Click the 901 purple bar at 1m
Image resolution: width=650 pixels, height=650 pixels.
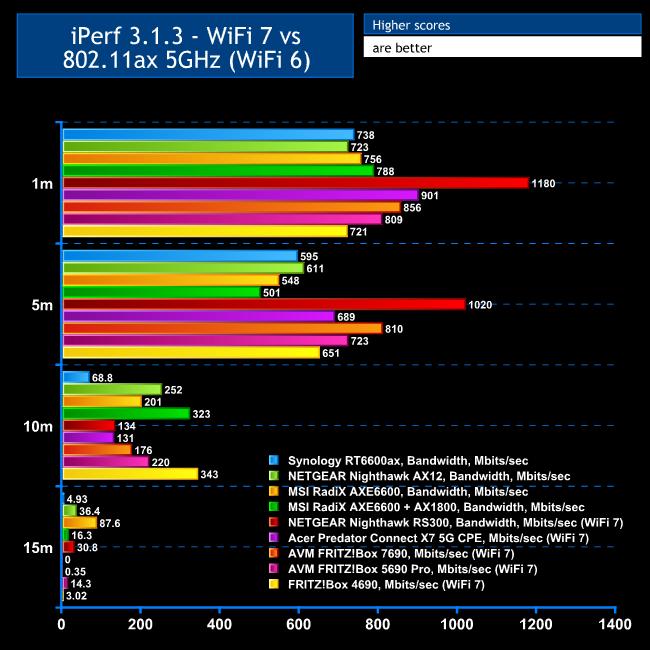pos(241,195)
